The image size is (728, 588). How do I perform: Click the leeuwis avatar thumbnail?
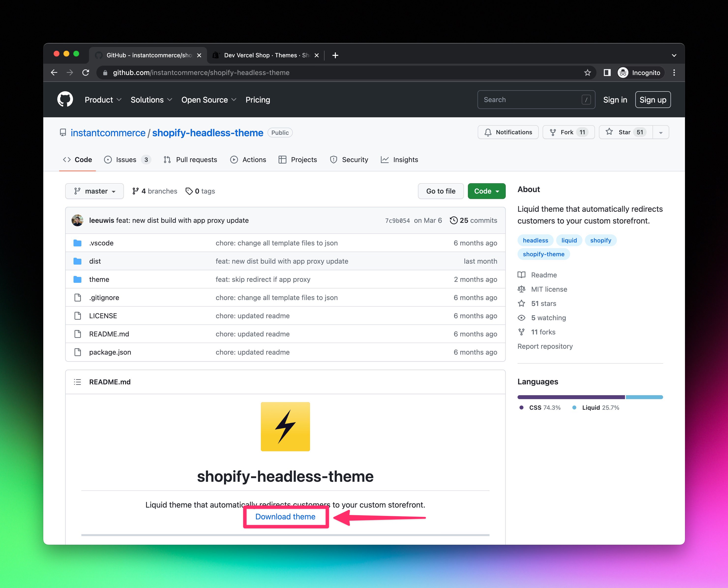click(77, 220)
